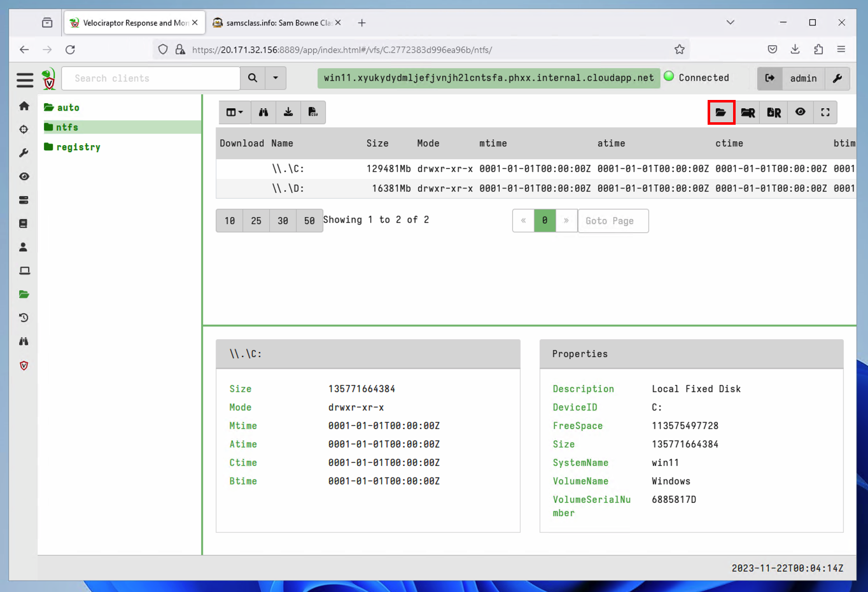Go to previous page of results

click(x=523, y=221)
